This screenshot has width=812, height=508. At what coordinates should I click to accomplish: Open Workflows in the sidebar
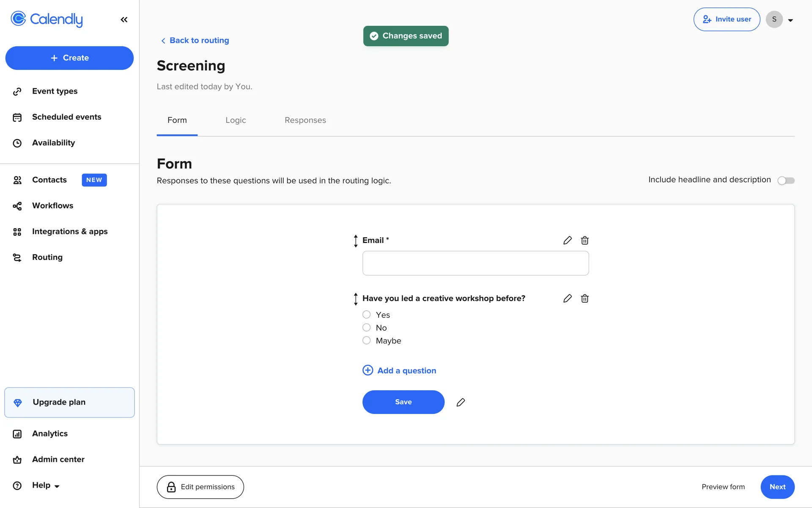[x=52, y=206]
